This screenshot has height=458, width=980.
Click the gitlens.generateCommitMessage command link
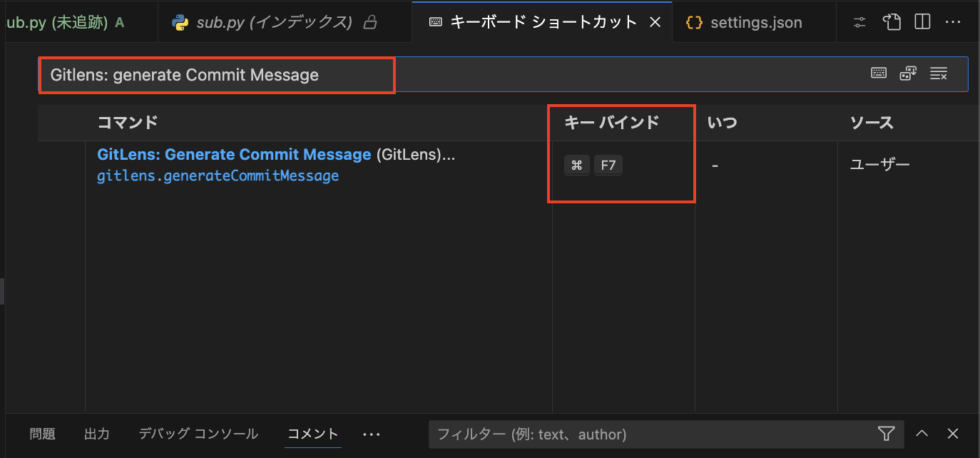tap(218, 175)
